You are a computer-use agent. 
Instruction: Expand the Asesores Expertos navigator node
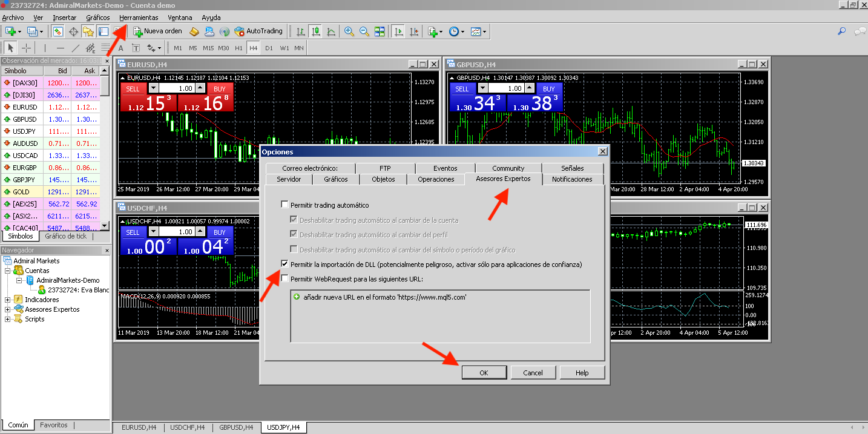tap(7, 309)
